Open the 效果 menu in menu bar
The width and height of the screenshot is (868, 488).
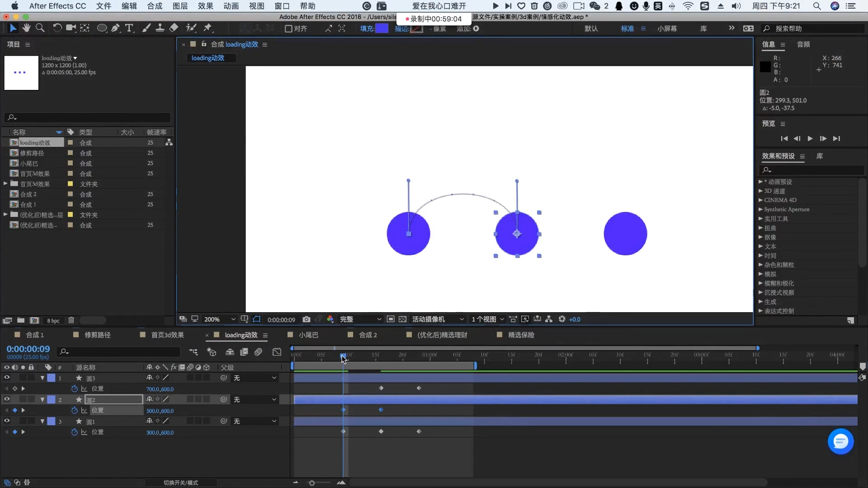tap(205, 6)
